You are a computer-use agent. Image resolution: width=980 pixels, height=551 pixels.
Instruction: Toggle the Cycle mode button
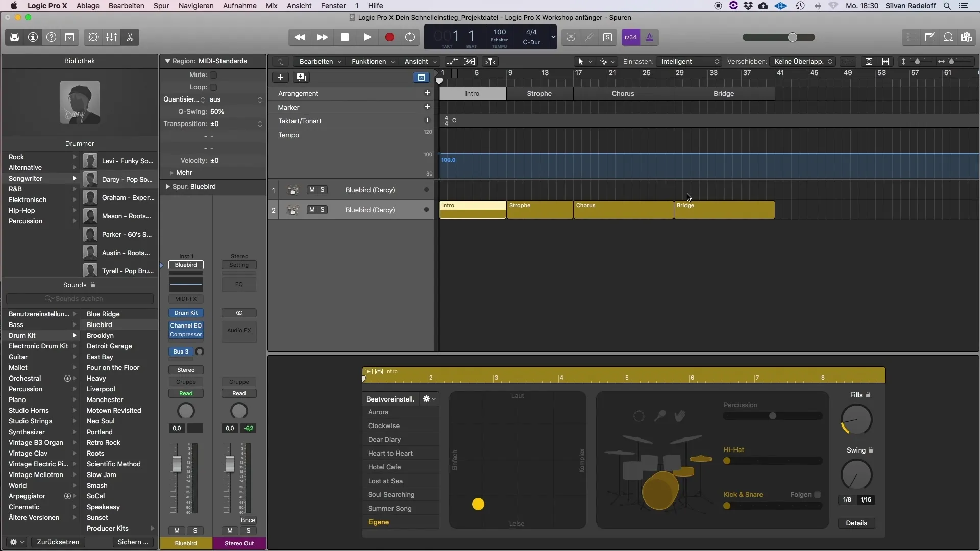click(x=410, y=37)
